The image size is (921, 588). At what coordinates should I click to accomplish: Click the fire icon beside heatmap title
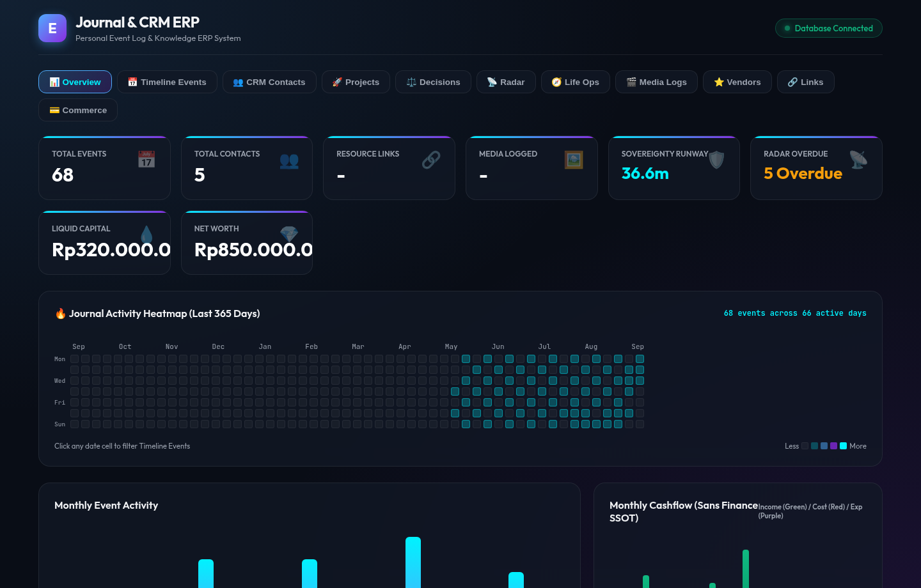(x=61, y=313)
